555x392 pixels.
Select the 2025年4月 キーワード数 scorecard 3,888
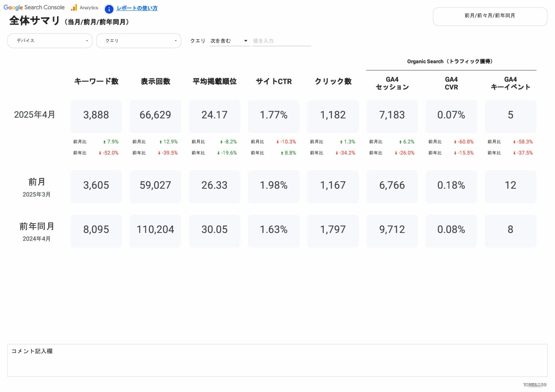pyautogui.click(x=96, y=115)
